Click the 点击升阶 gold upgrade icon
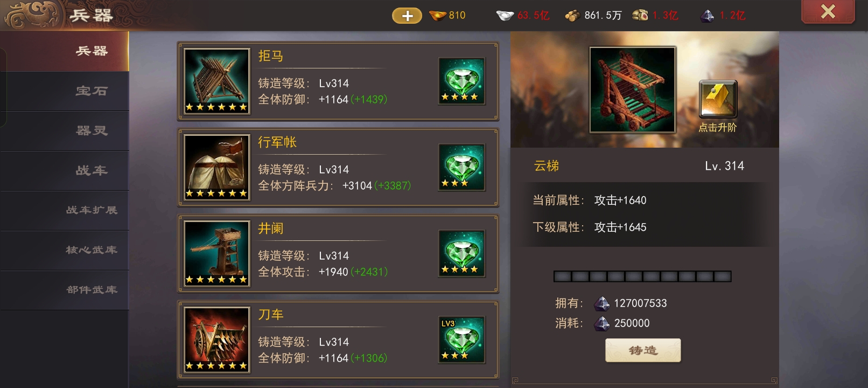 tap(717, 99)
